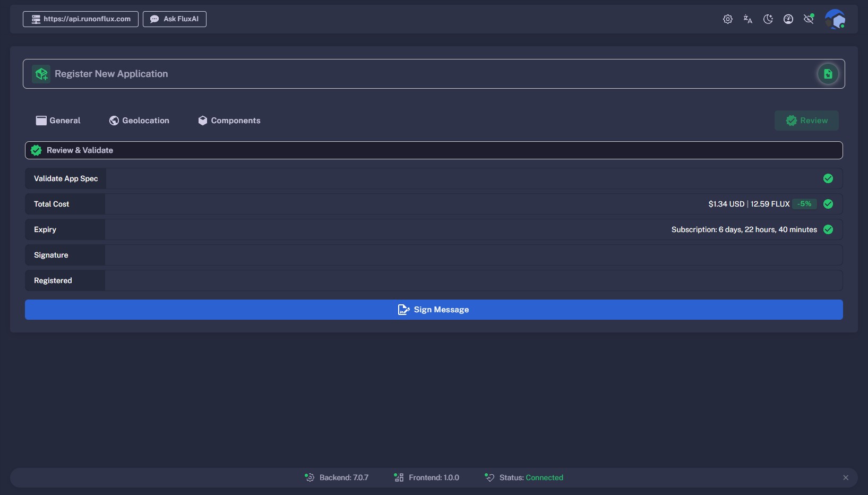Image resolution: width=868 pixels, height=495 pixels.
Task: Open Ask FluxAI chat
Action: pos(175,19)
